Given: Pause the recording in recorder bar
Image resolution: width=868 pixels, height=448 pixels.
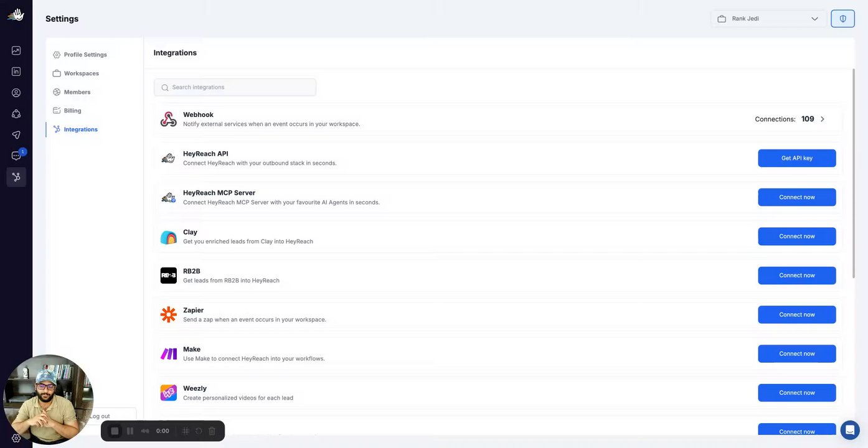Looking at the screenshot, I should (x=130, y=431).
